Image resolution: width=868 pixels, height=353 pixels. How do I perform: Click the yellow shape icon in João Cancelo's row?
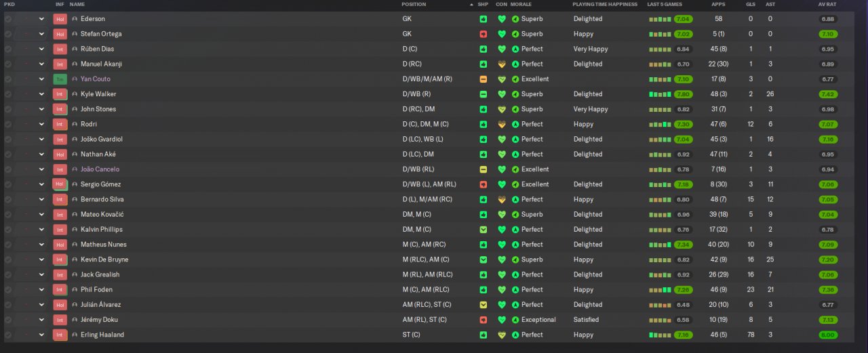pos(483,169)
